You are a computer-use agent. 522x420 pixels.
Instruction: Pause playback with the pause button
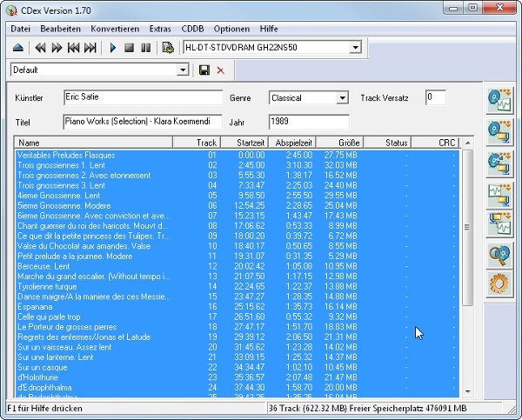coord(145,48)
